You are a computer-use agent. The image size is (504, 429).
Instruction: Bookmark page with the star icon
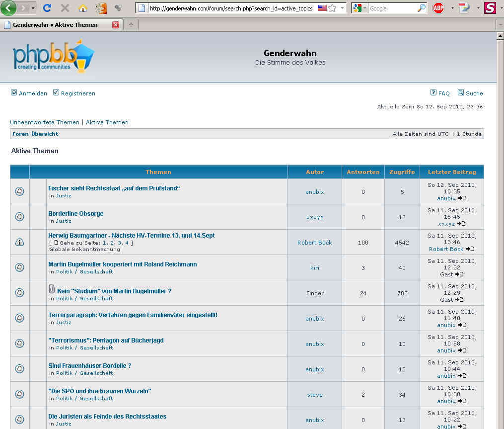point(332,8)
